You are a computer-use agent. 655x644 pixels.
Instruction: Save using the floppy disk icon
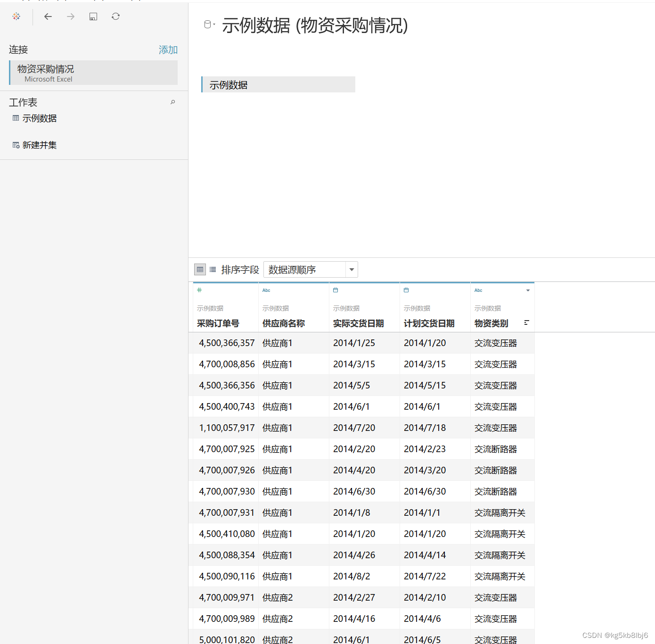tap(93, 17)
